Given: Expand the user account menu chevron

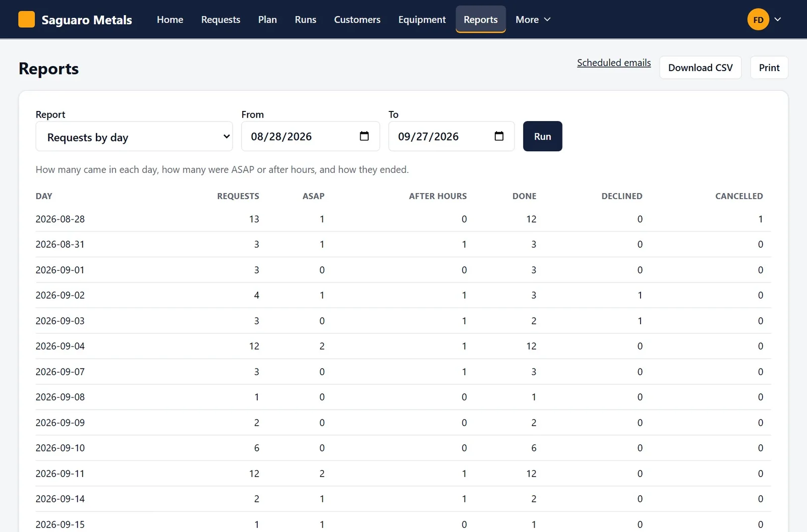Looking at the screenshot, I should tap(778, 20).
